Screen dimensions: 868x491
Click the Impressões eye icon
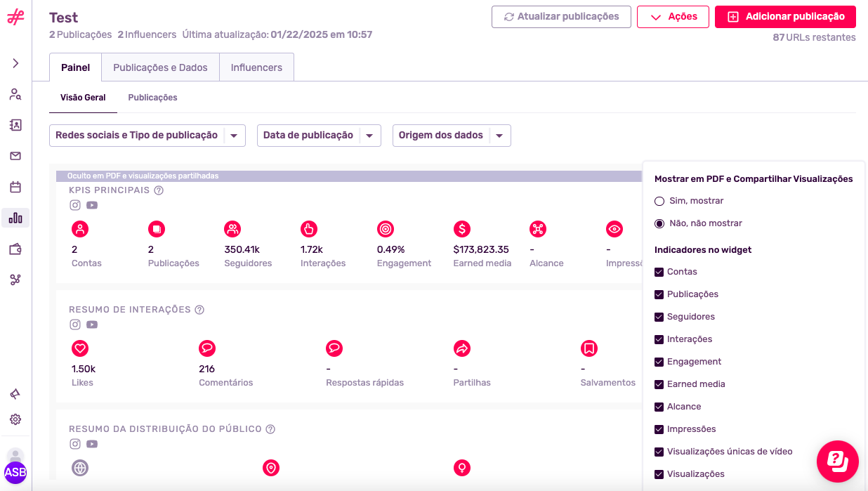[x=614, y=229]
